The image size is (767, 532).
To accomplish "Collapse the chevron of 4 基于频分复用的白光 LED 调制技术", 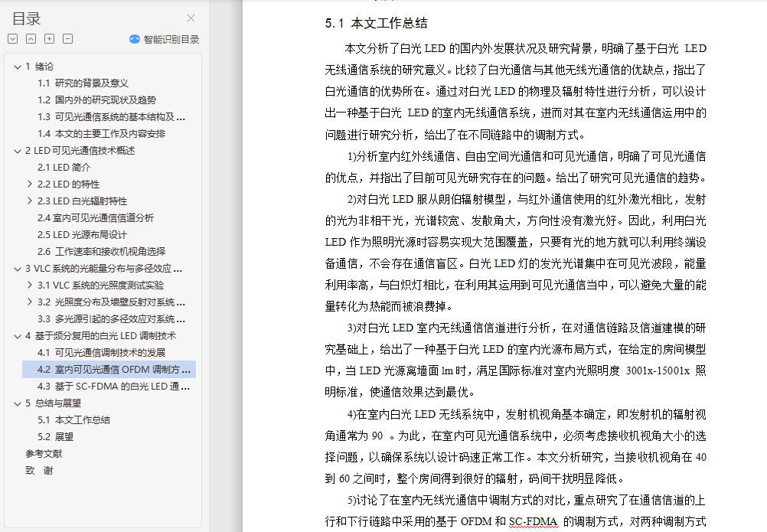I will [18, 336].
